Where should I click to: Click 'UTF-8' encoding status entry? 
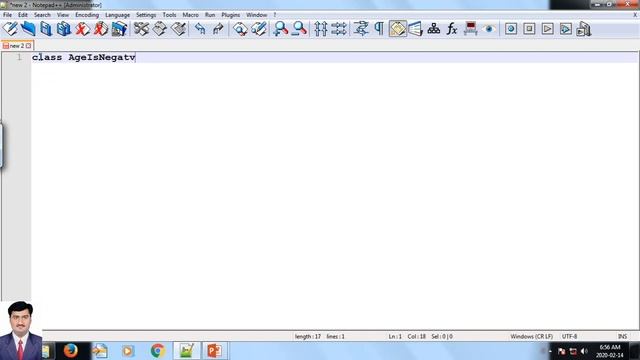(569, 337)
